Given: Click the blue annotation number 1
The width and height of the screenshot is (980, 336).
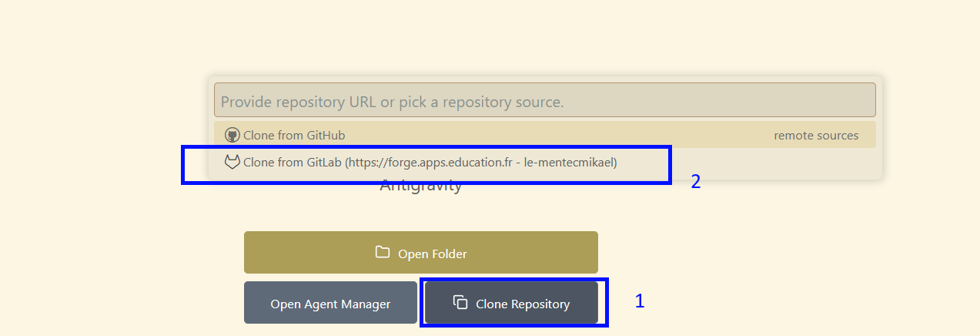Looking at the screenshot, I should pyautogui.click(x=639, y=301).
